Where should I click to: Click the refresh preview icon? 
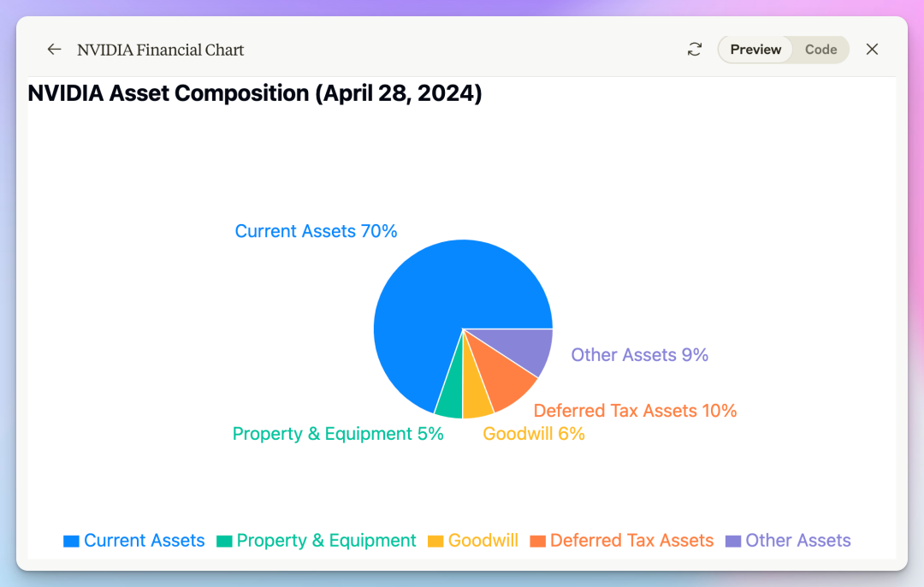pyautogui.click(x=695, y=50)
